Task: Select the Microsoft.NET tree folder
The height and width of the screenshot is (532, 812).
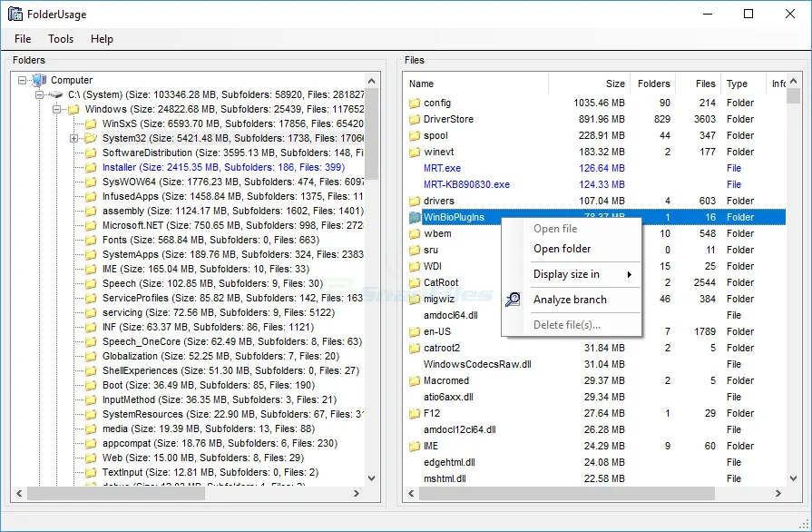Action: coord(232,225)
